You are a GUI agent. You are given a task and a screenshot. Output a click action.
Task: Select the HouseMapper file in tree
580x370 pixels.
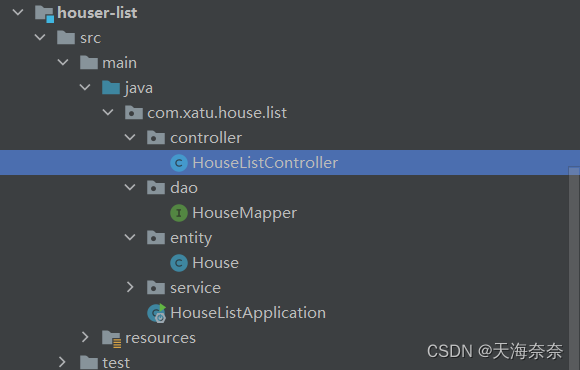click(245, 213)
